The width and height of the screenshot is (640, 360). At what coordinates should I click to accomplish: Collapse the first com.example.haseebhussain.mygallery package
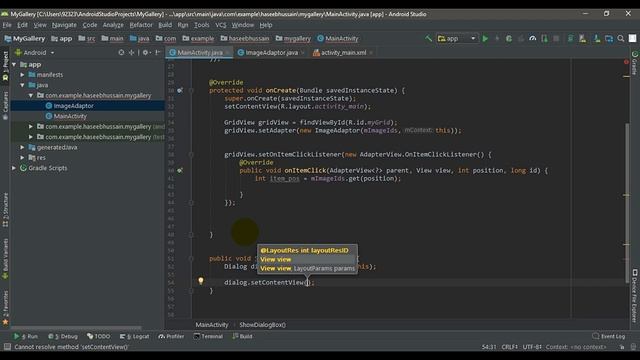[x=31, y=96]
